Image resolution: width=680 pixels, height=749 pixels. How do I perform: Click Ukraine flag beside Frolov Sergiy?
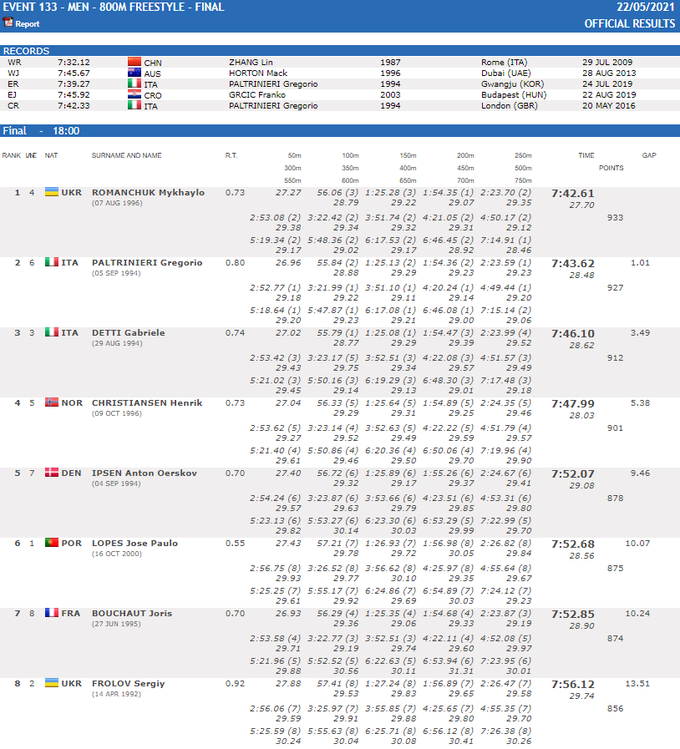[51, 683]
